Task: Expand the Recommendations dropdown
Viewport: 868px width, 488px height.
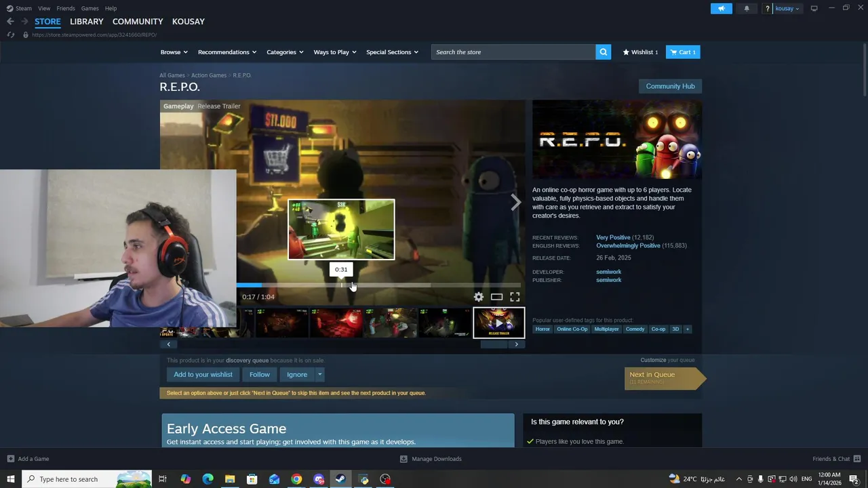Action: 227,52
